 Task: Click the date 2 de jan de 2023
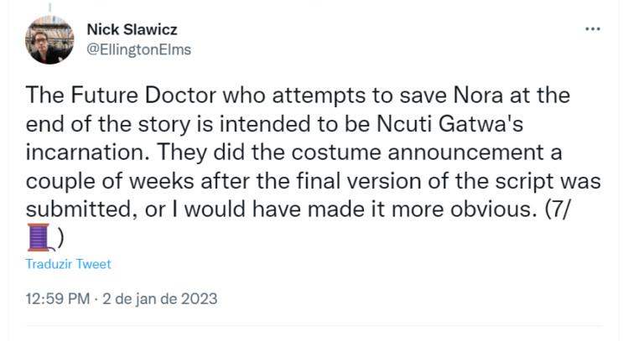point(159,297)
